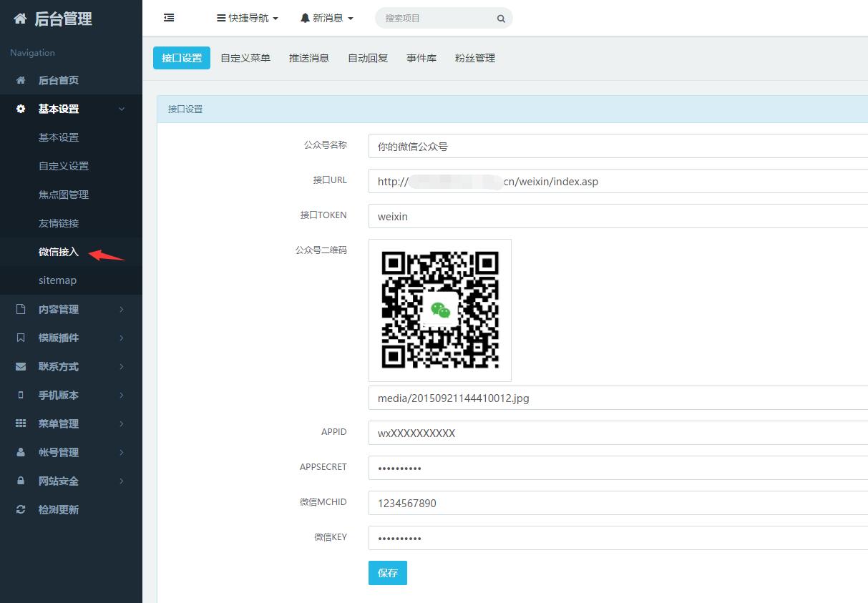Open the 快捷导航 dropdown menu
868x603 pixels.
click(x=248, y=18)
